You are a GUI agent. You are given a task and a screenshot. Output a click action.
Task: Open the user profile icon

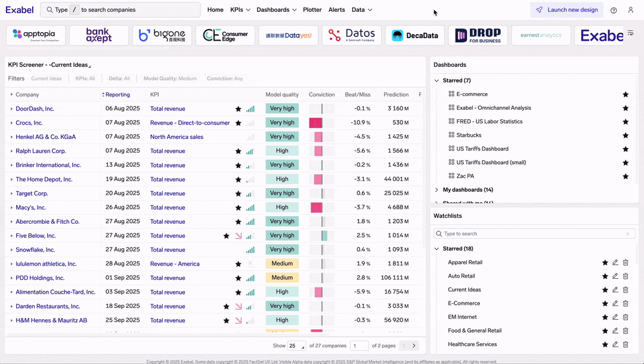(630, 10)
